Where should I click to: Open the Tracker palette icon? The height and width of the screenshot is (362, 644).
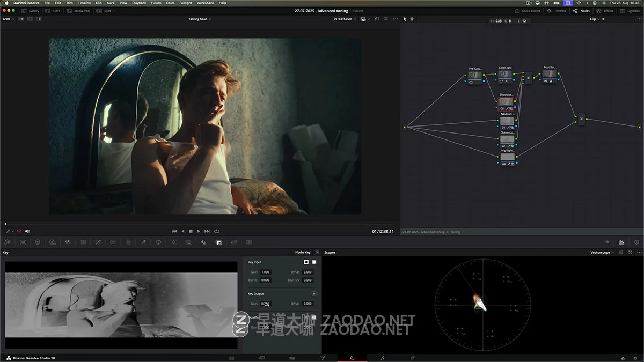click(x=173, y=242)
